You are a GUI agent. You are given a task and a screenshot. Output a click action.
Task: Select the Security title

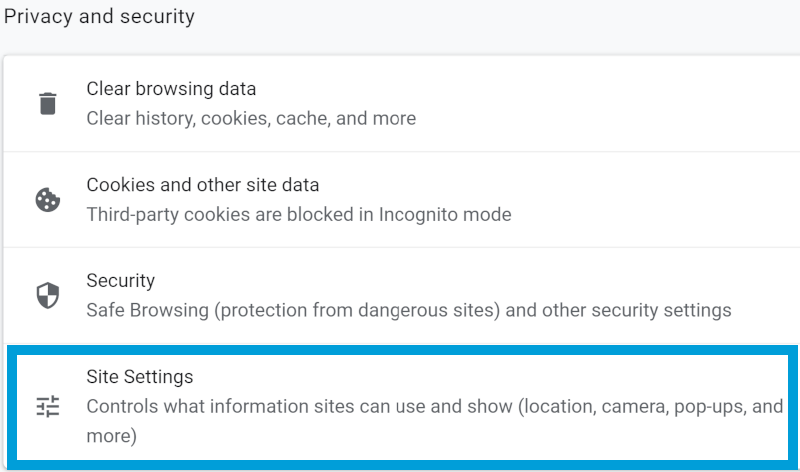tap(121, 281)
